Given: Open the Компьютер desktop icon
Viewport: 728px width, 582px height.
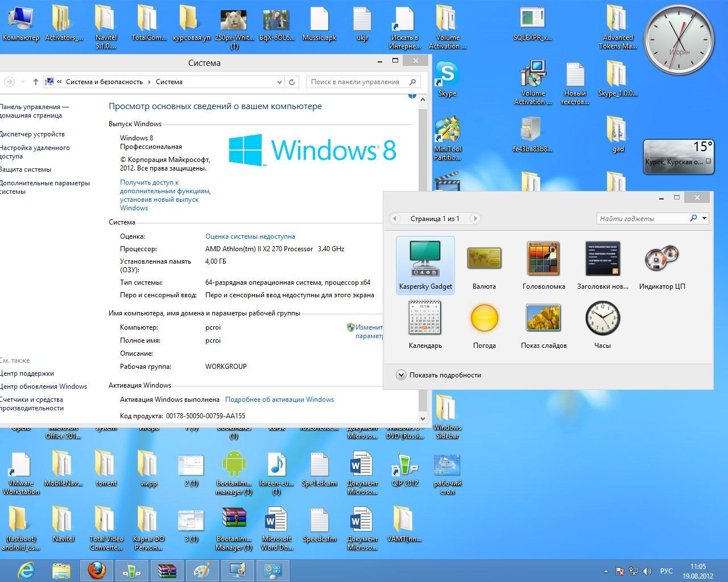Looking at the screenshot, I should (21, 23).
